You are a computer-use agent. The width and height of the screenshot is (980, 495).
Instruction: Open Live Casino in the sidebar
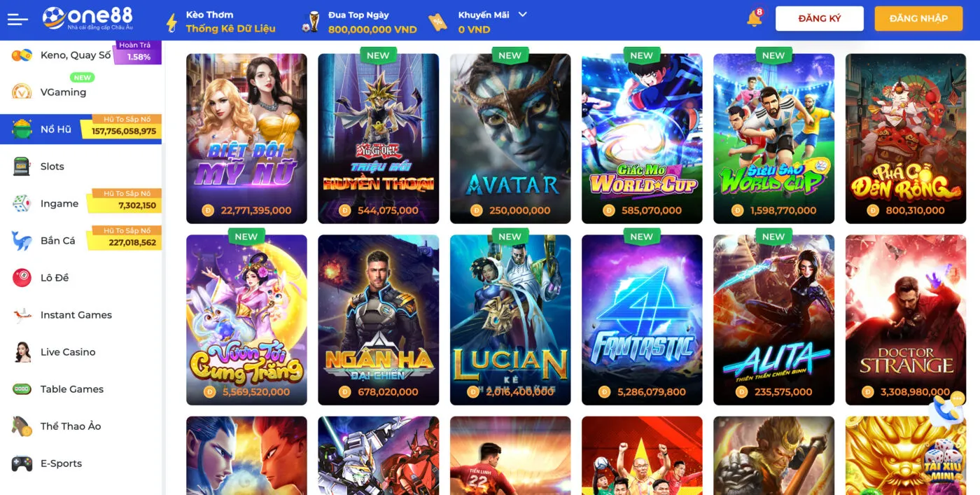coord(80,352)
